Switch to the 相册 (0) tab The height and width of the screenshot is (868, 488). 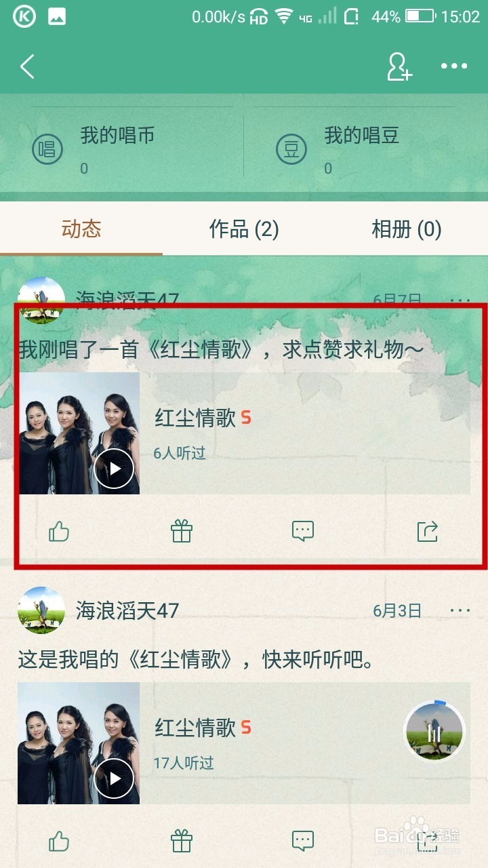point(407,229)
